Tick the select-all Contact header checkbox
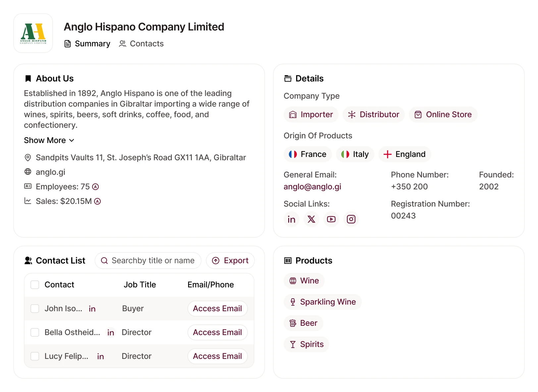Screen dimensions: 538x392 35,285
